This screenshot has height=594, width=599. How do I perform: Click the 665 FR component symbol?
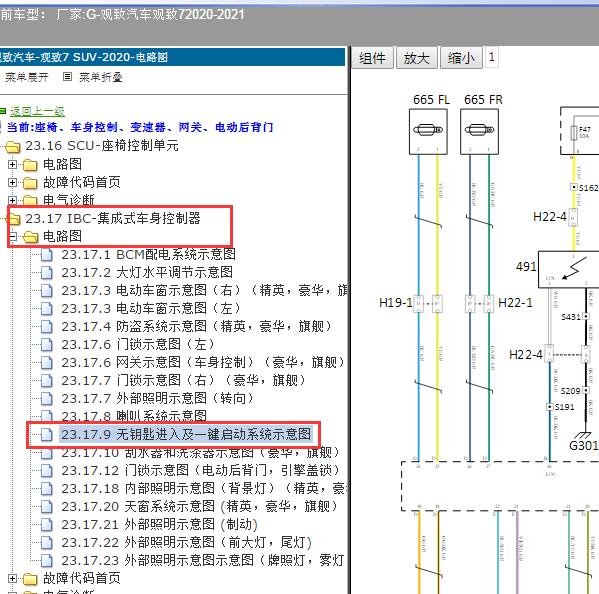click(x=479, y=131)
